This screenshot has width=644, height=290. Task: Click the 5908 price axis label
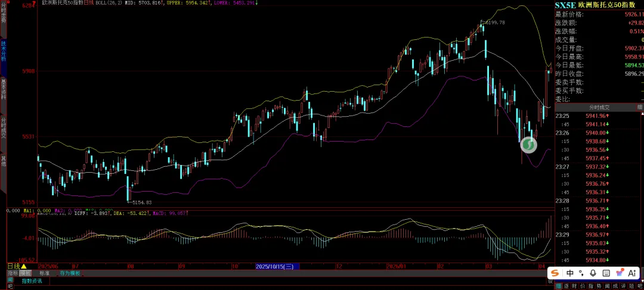click(x=30, y=71)
